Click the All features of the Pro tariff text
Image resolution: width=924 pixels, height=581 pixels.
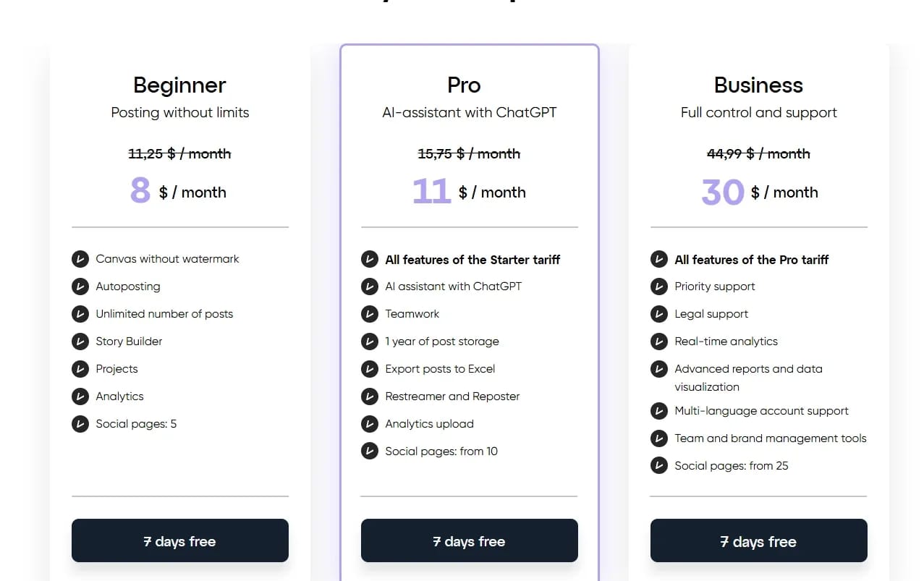[x=752, y=260]
